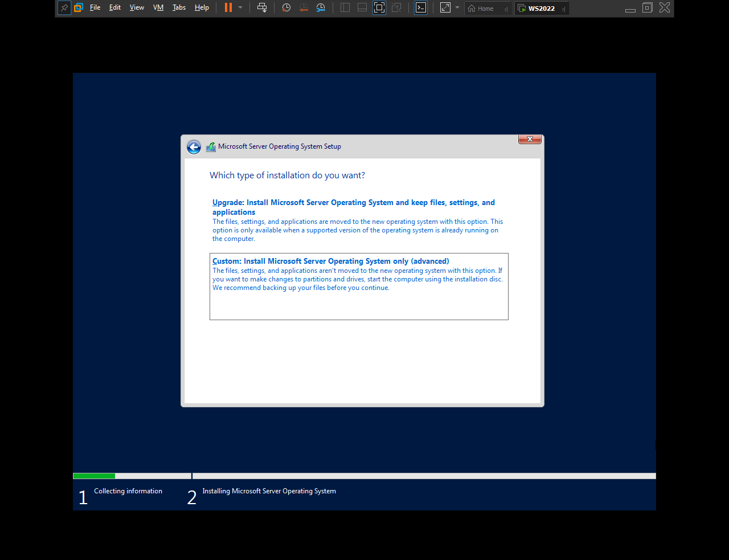This screenshot has width=729, height=560.
Task: Switch to the Home tab
Action: point(487,9)
